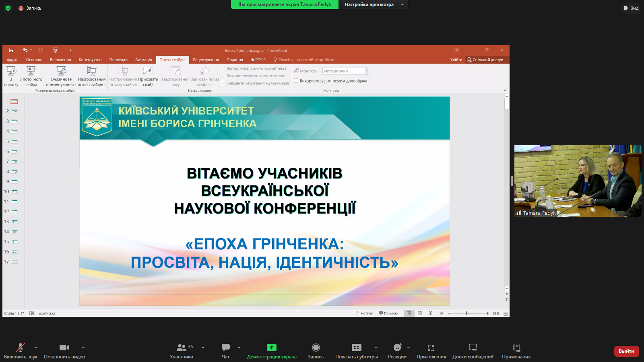The height and width of the screenshot is (362, 644).
Task: Switch to the Анімація ribbon tab
Action: pyautogui.click(x=143, y=60)
